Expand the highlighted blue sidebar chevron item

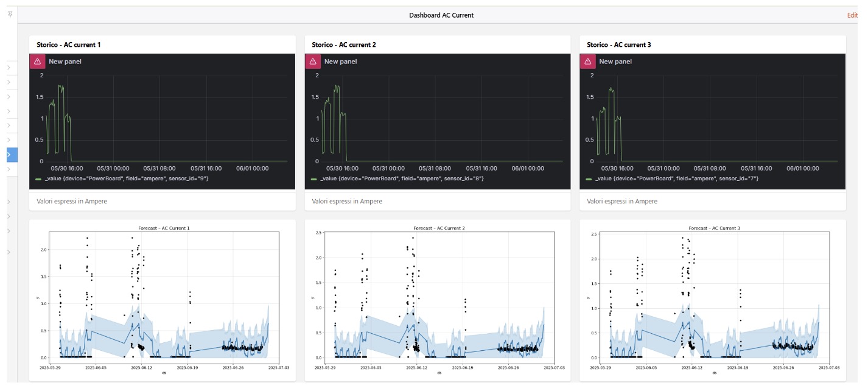(x=9, y=155)
